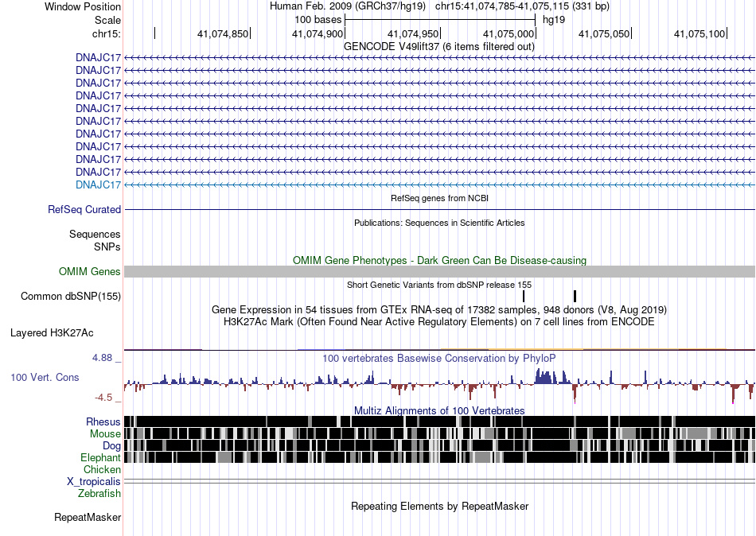Click the chr15 position text in the header
The width and height of the screenshot is (756, 536).
[x=522, y=6]
